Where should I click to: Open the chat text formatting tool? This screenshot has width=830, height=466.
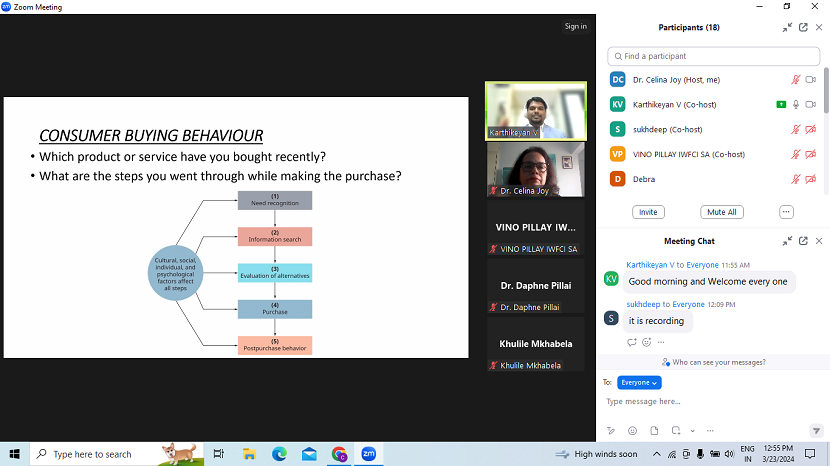coord(610,431)
